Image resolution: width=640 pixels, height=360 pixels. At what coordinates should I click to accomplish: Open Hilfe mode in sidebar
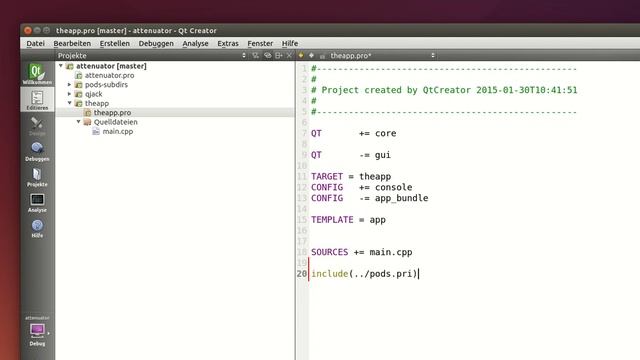37,228
